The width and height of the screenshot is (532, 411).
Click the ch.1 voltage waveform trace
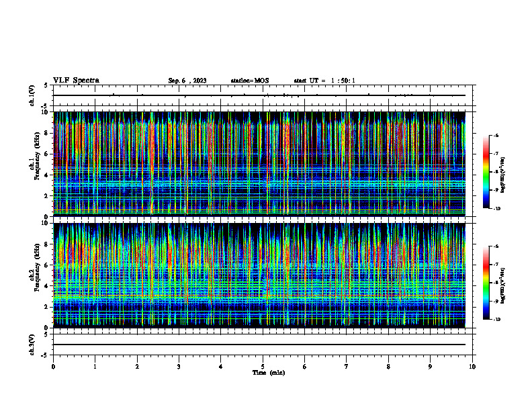tap(259, 95)
